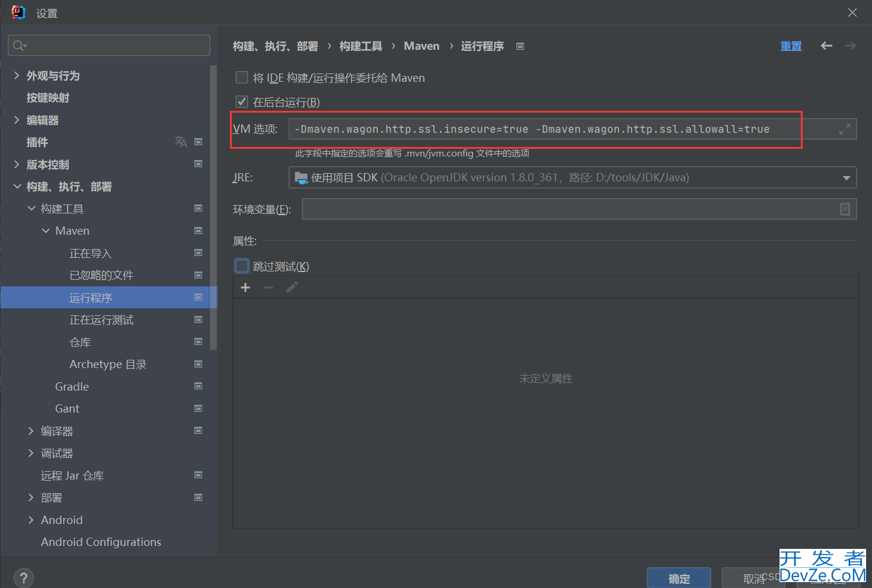
Task: Remove a property with the minus icon
Action: click(269, 287)
